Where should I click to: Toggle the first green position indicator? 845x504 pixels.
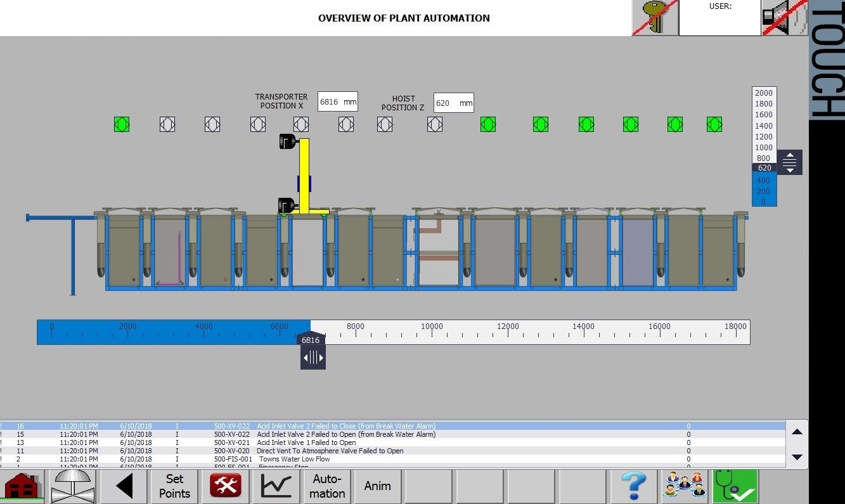click(122, 124)
